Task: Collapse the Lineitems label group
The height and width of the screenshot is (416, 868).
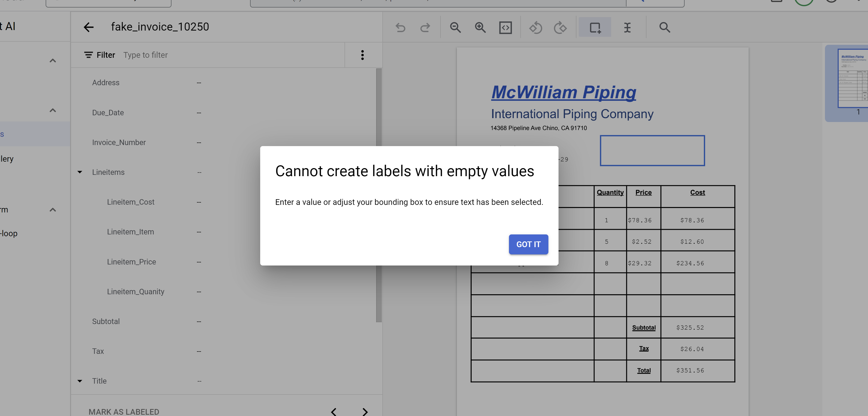Action: coord(80,172)
